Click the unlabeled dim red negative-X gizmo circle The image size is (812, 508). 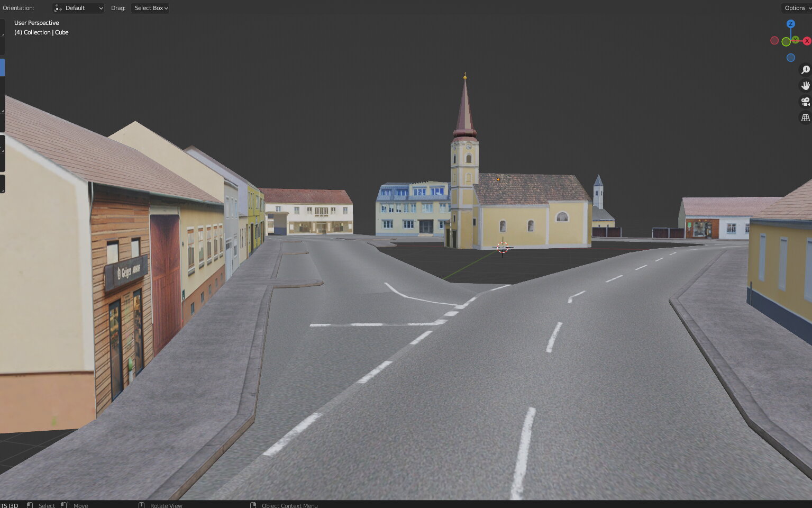(x=774, y=41)
